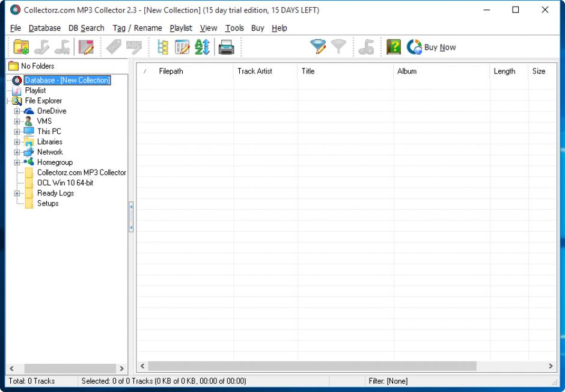Sort by the Track Artist column header

265,72
